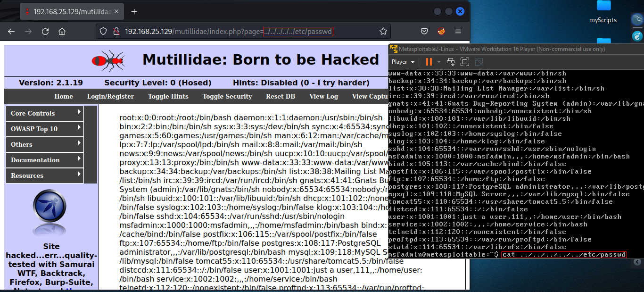
Task: Enter VMware full screen mode
Action: pyautogui.click(x=465, y=62)
